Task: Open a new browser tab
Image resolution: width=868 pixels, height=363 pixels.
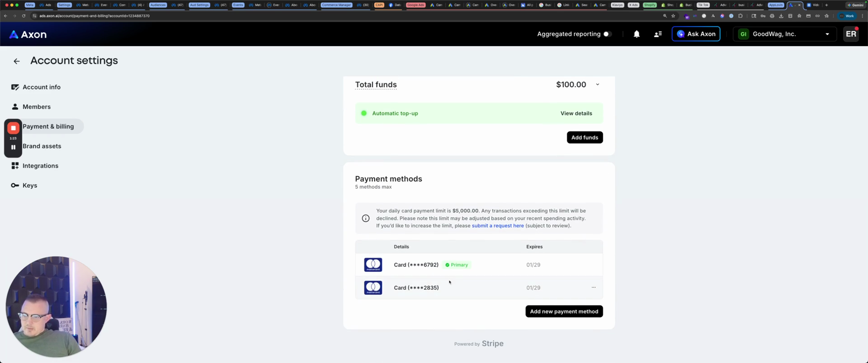Action: tap(826, 5)
